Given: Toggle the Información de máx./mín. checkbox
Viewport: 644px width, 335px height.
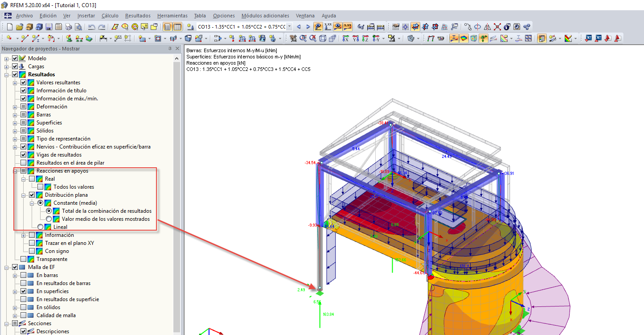Looking at the screenshot, I should tap(24, 99).
